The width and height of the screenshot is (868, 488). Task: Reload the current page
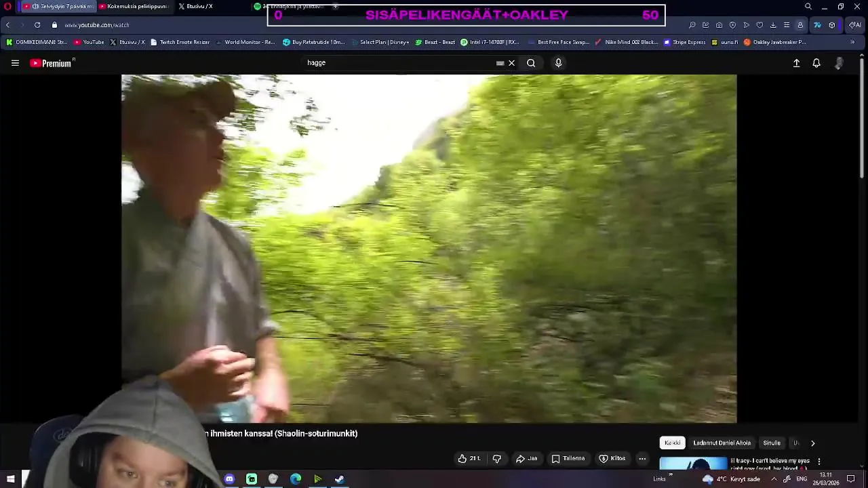point(37,25)
